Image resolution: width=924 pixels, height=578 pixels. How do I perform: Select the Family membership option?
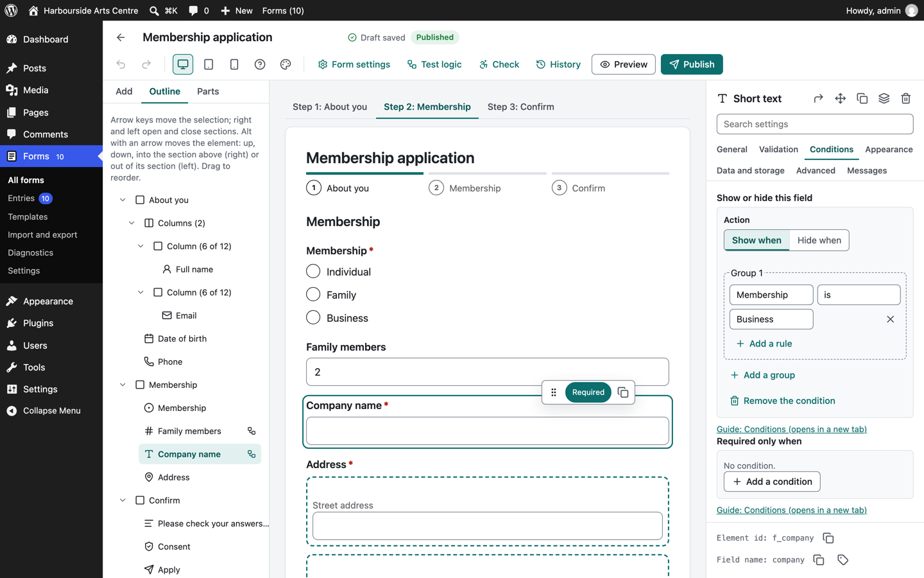click(313, 295)
